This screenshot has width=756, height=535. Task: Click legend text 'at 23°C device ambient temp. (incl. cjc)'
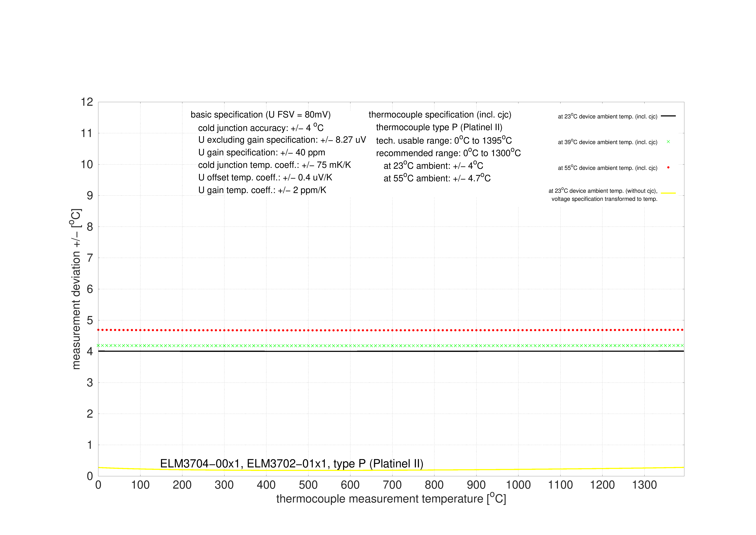coord(607,116)
